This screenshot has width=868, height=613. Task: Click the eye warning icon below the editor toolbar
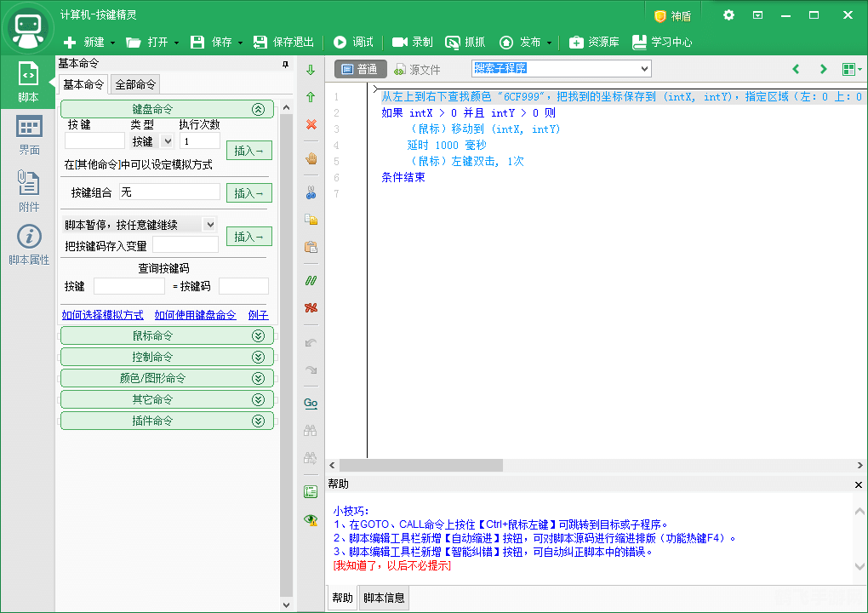coord(310,519)
